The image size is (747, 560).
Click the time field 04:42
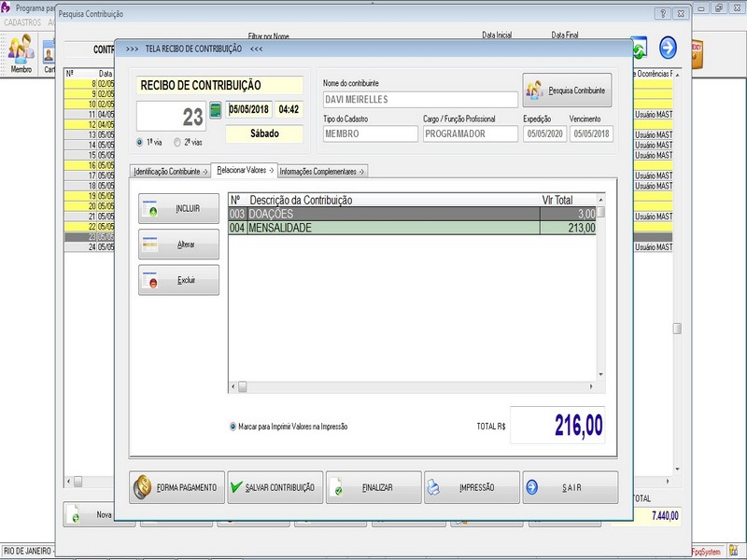pos(289,109)
